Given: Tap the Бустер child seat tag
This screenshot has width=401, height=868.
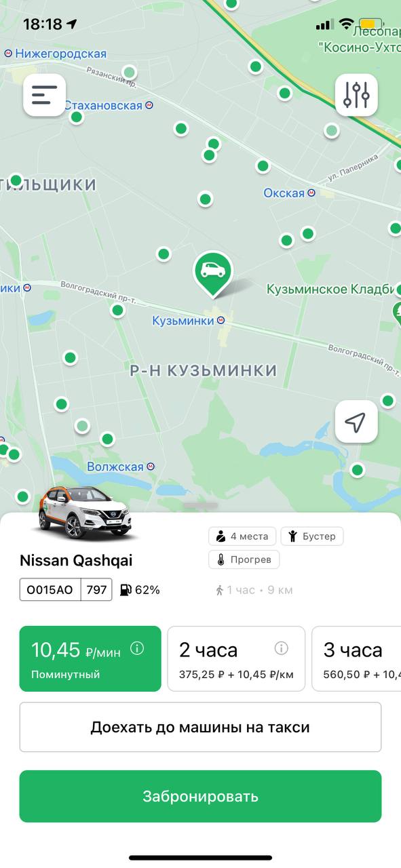Looking at the screenshot, I should pos(312,536).
